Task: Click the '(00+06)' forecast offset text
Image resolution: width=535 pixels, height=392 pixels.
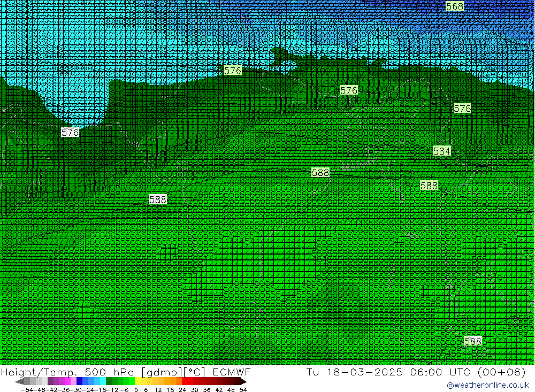Action: pos(502,372)
